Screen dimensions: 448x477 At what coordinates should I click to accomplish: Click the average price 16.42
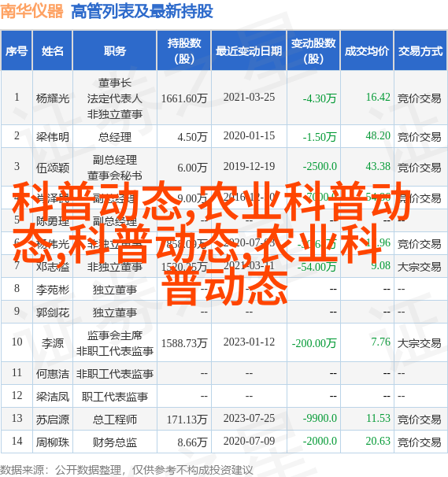tap(378, 98)
